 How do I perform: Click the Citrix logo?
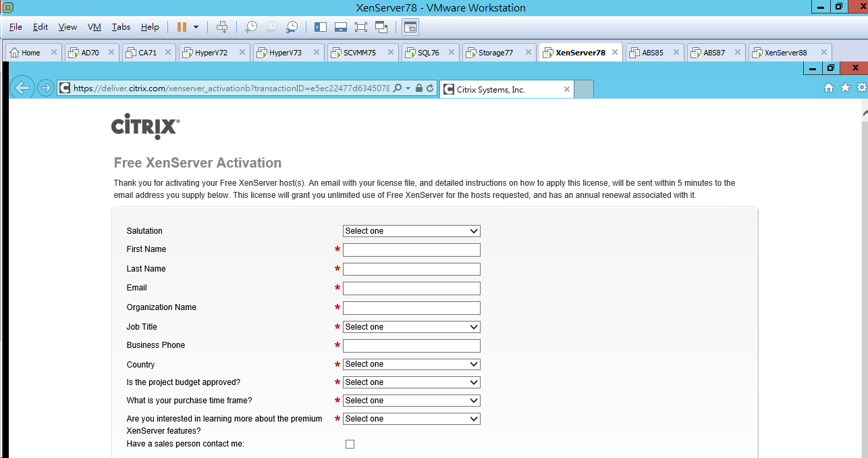pyautogui.click(x=145, y=126)
